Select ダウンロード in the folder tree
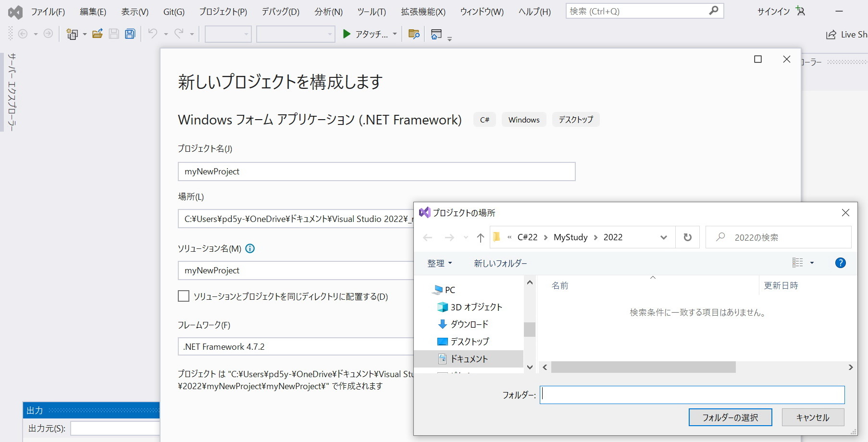The height and width of the screenshot is (442, 868). pyautogui.click(x=469, y=324)
